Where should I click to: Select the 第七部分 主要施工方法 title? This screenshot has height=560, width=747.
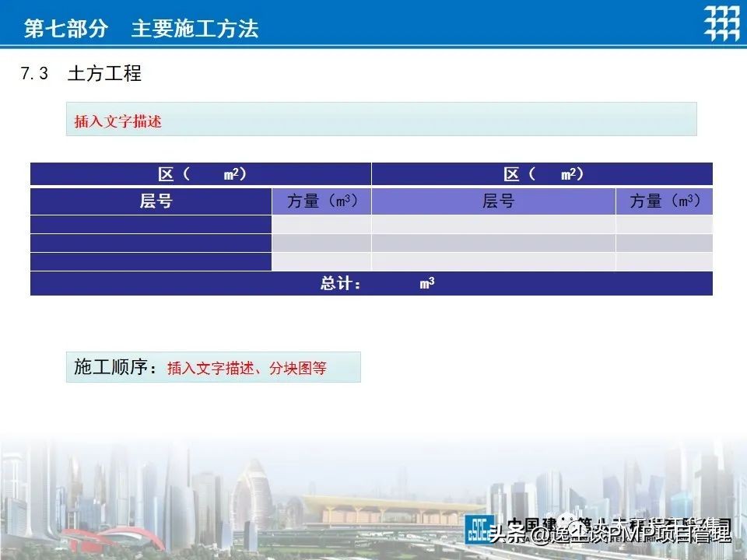144,23
